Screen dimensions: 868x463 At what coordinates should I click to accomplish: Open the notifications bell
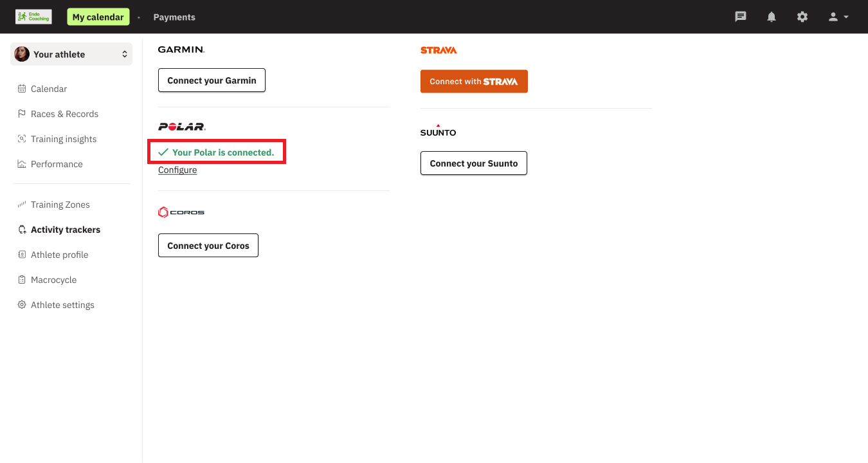point(772,17)
